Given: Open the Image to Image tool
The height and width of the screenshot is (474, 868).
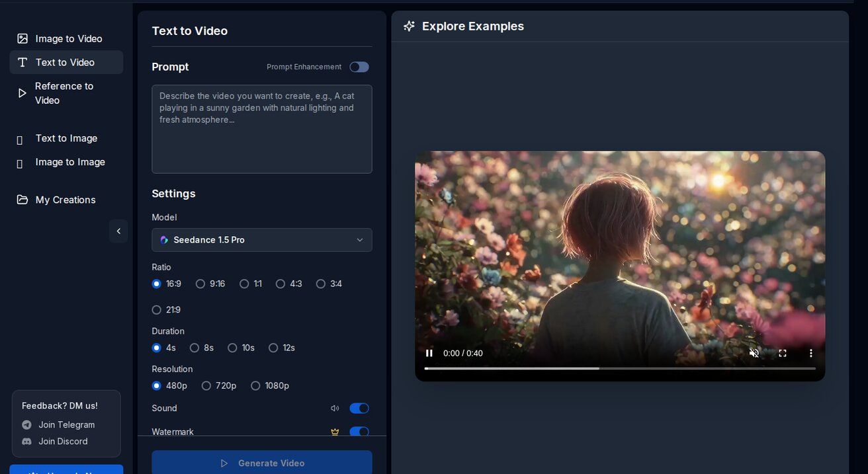Looking at the screenshot, I should point(69,161).
